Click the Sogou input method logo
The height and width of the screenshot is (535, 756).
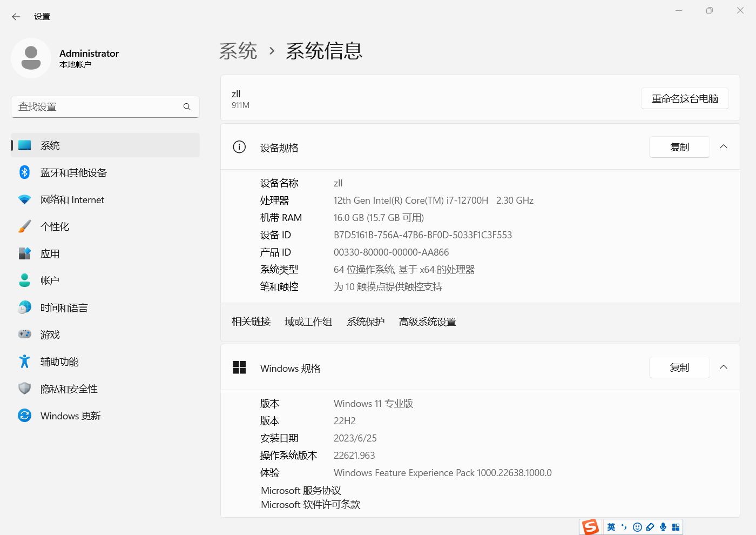(x=590, y=527)
